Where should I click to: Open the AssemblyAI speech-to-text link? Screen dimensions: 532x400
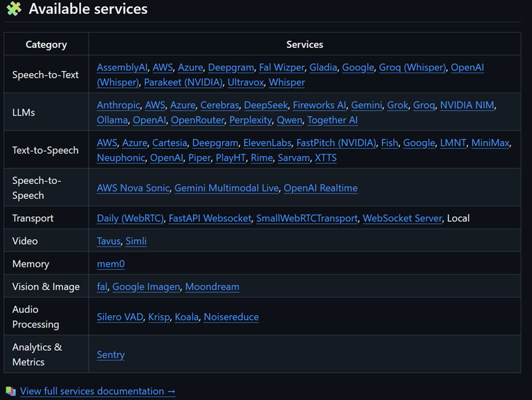[x=122, y=68]
